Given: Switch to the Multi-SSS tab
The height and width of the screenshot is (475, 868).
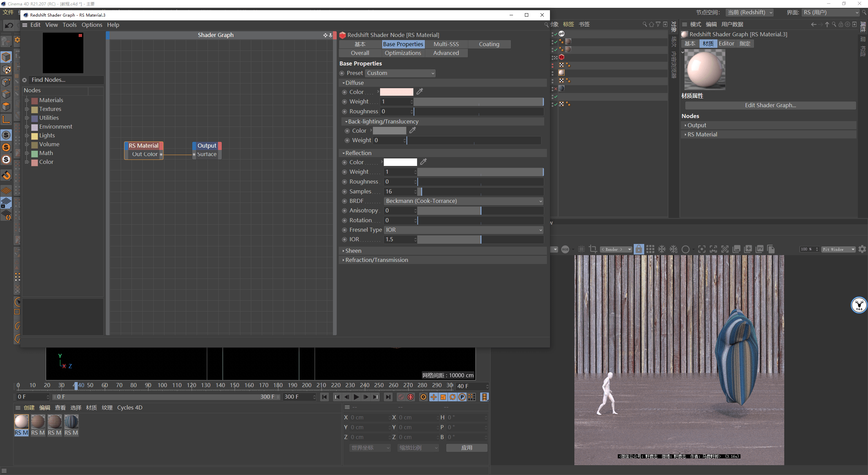Looking at the screenshot, I should point(446,44).
